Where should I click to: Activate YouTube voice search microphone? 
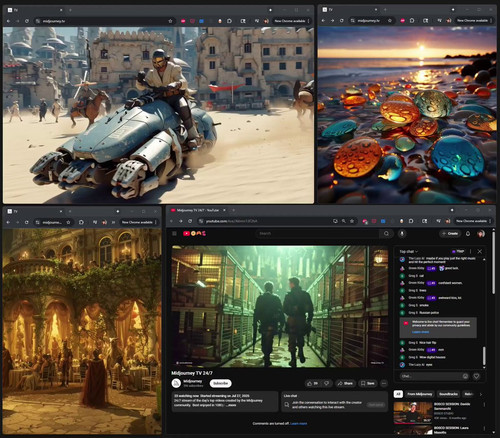coord(402,234)
